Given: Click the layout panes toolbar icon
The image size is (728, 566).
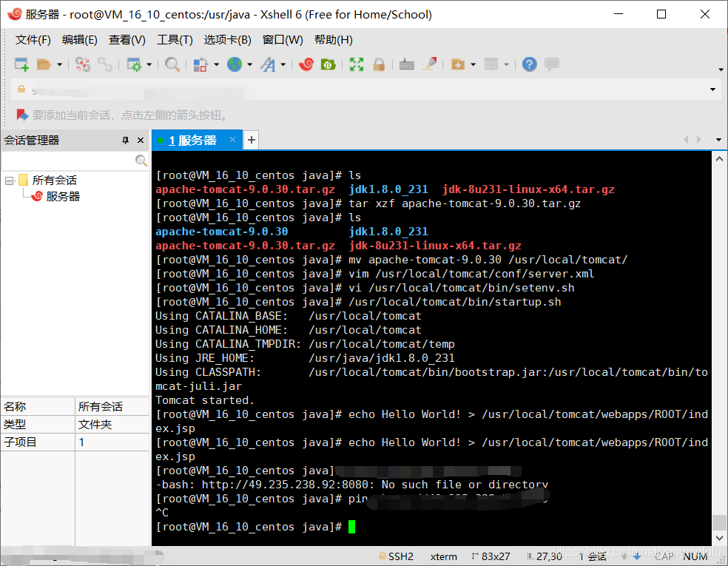Looking at the screenshot, I should tap(491, 64).
